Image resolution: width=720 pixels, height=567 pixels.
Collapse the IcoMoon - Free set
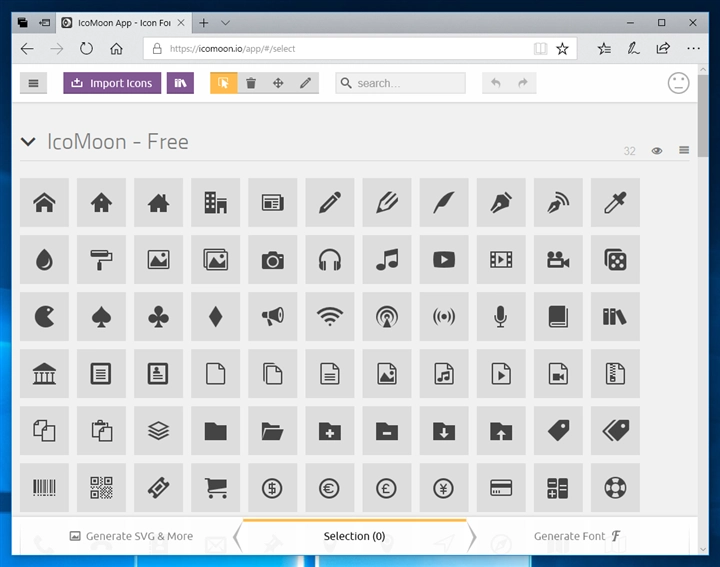coord(28,142)
